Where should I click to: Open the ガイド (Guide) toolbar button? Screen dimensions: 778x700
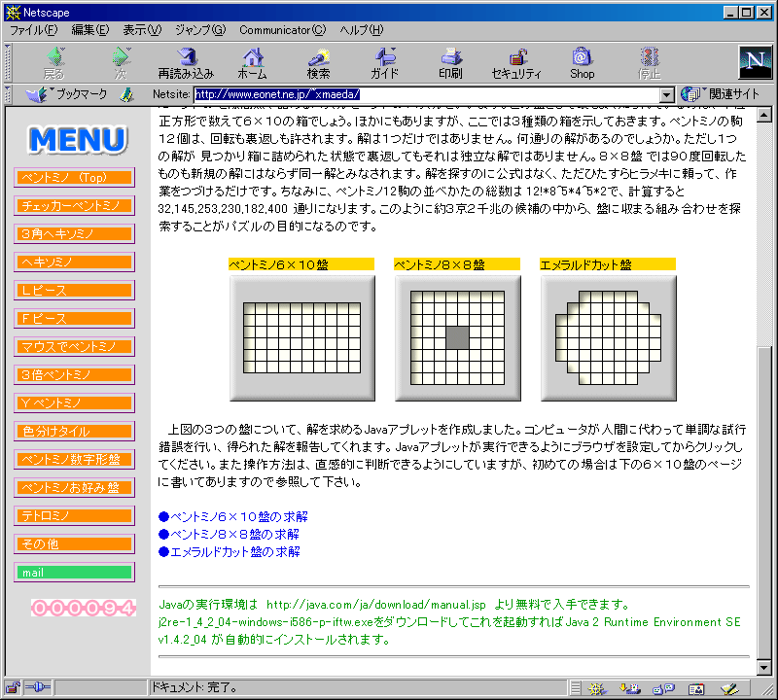click(x=384, y=62)
